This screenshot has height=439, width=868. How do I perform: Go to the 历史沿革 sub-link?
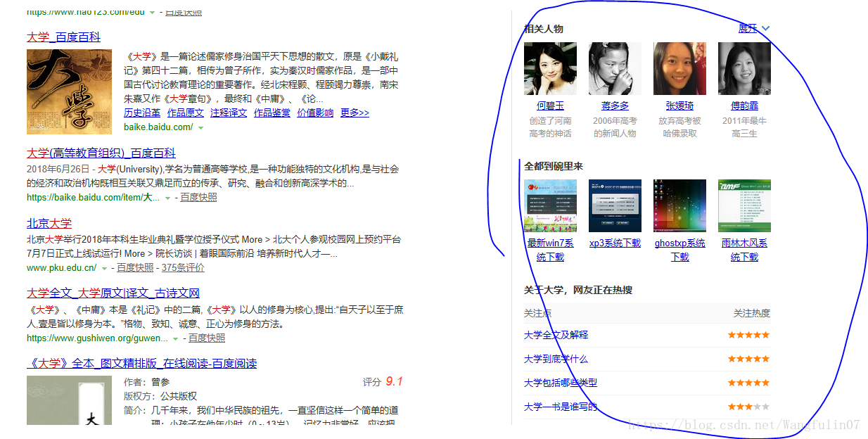click(142, 113)
